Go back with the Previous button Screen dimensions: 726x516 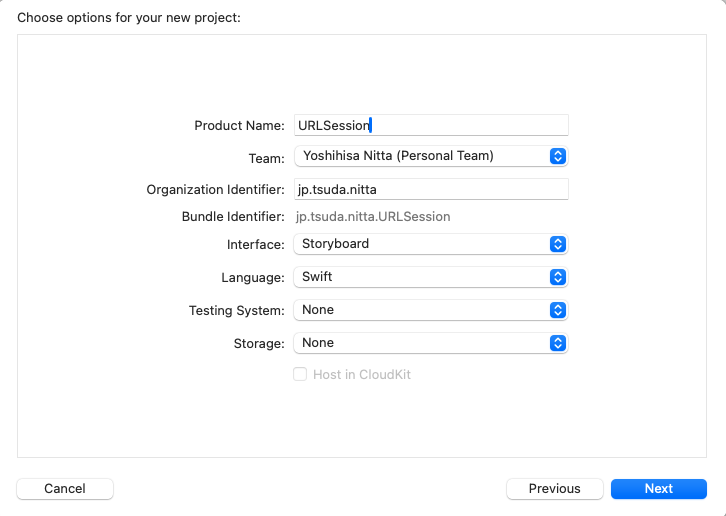554,489
